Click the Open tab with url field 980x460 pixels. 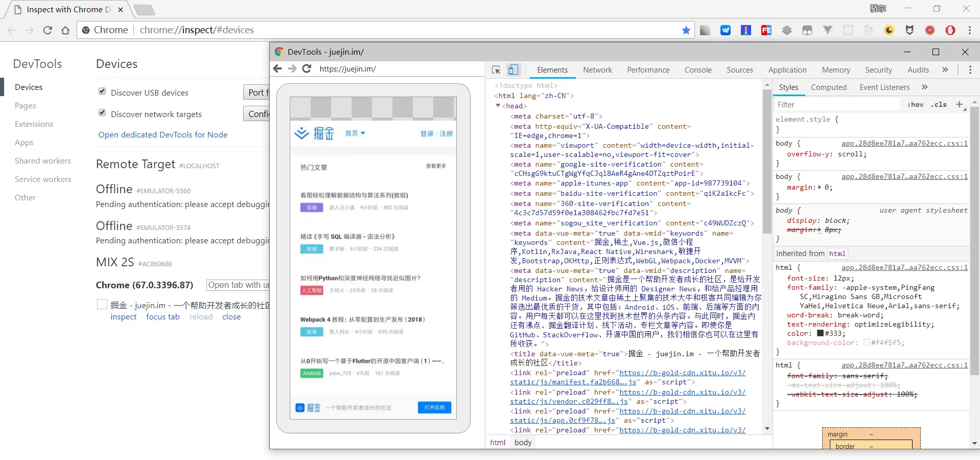coord(238,285)
